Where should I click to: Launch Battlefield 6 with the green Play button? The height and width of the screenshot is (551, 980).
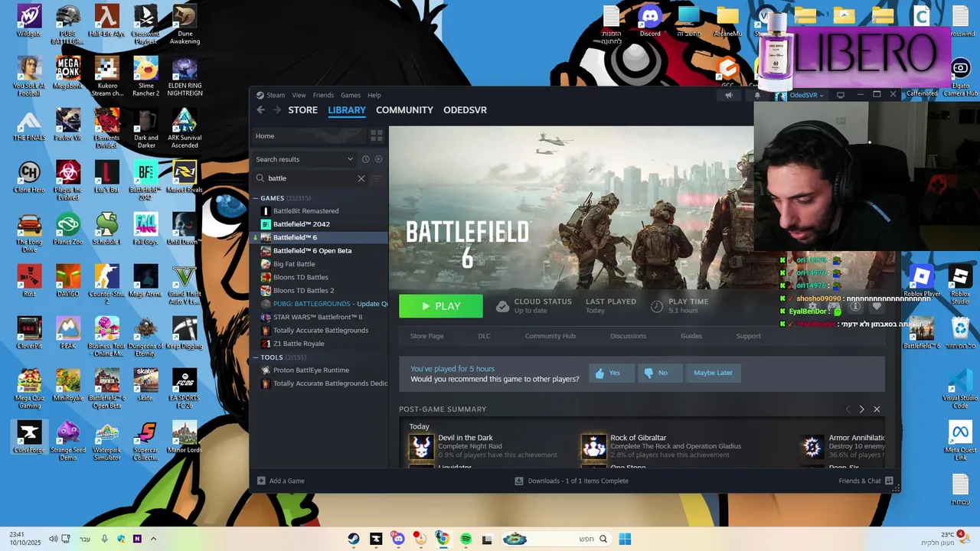coord(441,306)
